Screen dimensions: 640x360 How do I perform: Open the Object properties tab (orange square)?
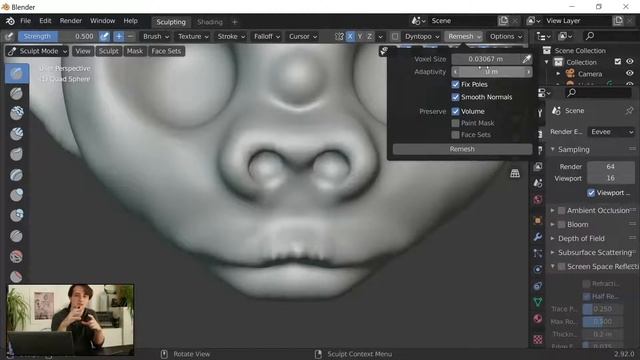[538, 220]
